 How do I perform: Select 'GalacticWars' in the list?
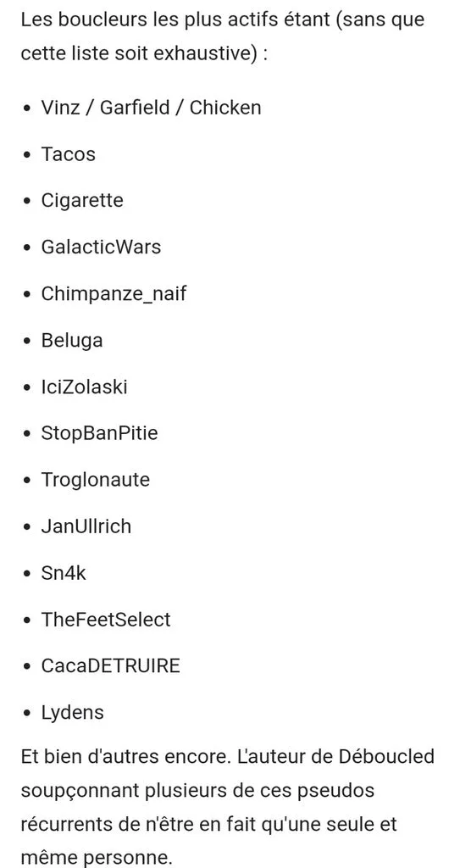(x=101, y=247)
